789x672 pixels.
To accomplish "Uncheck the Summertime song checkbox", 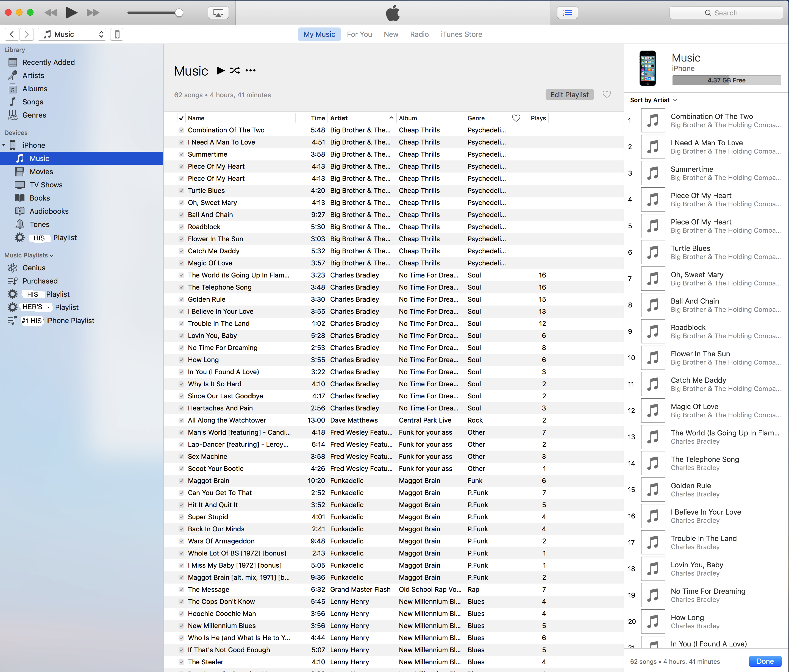I will [181, 154].
